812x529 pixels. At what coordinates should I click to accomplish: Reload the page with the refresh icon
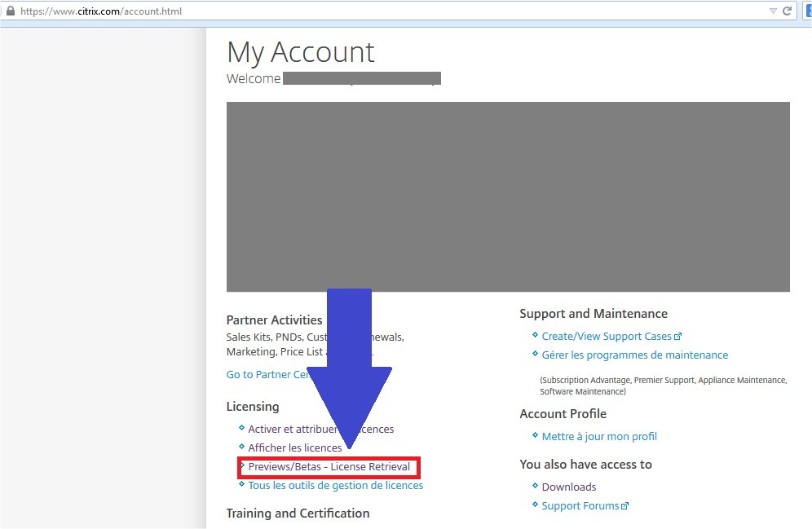click(x=787, y=11)
